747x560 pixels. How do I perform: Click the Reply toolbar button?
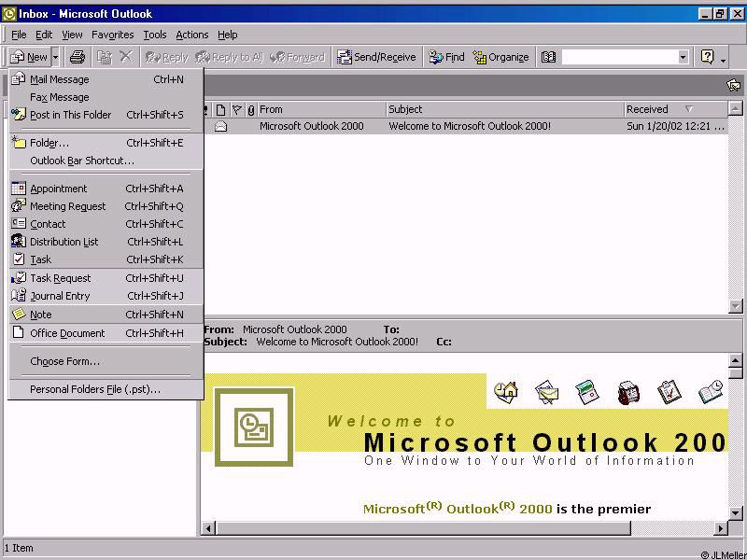(x=167, y=57)
